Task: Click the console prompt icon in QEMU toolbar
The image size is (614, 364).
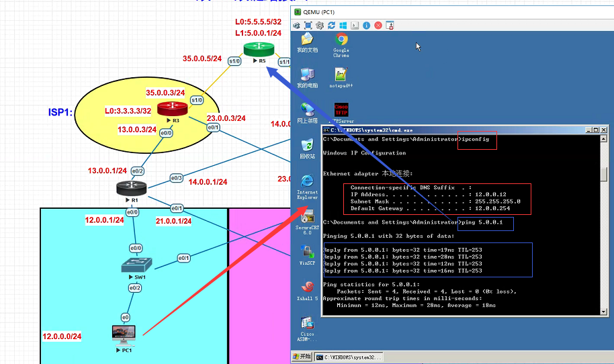Action: (355, 26)
